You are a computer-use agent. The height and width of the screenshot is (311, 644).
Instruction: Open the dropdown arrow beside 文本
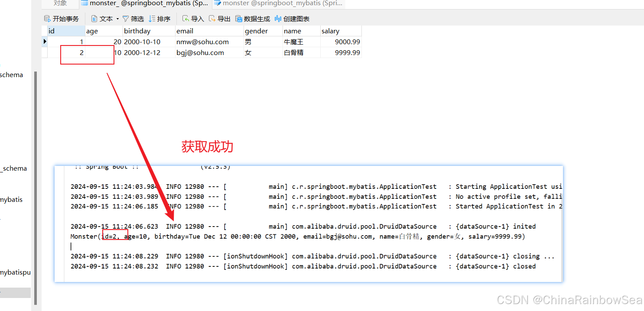point(117,19)
